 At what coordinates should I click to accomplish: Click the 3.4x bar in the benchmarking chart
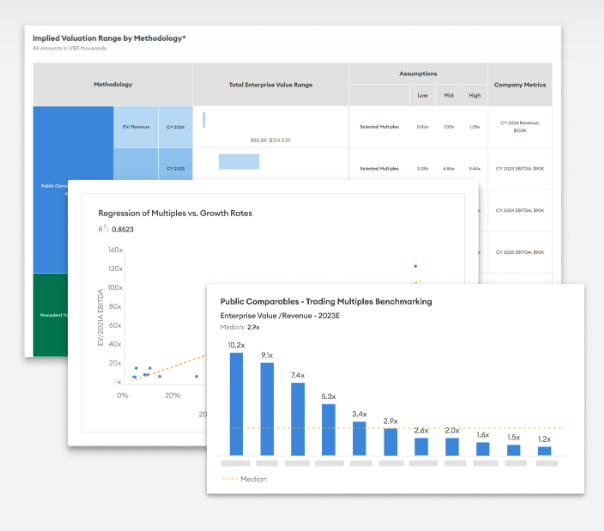(x=359, y=439)
